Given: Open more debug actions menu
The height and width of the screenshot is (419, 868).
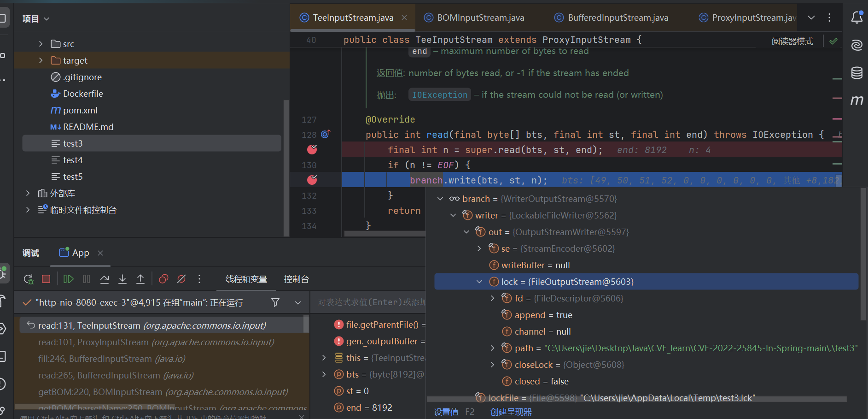Looking at the screenshot, I should pyautogui.click(x=199, y=279).
